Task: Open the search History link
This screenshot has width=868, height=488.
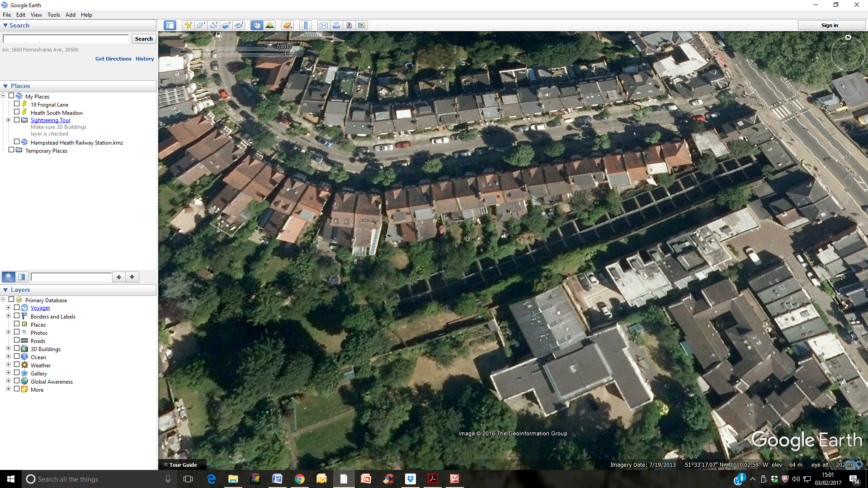Action: pos(145,59)
